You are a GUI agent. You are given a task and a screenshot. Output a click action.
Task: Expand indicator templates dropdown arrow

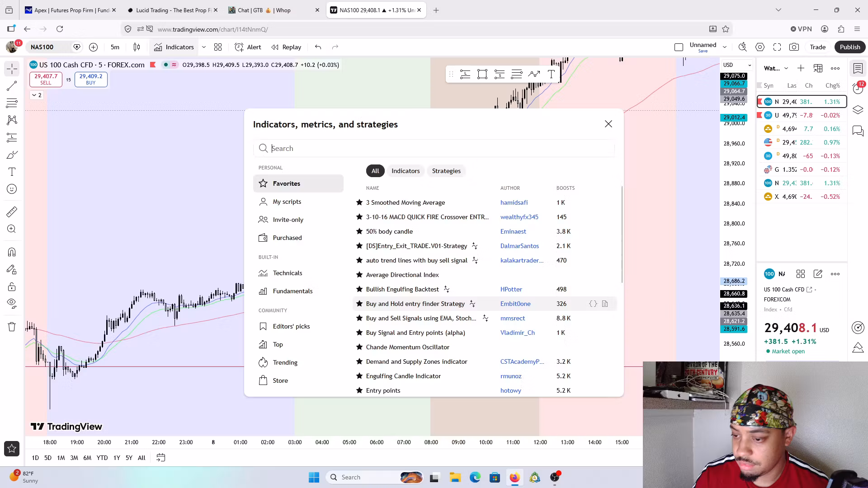[204, 47]
